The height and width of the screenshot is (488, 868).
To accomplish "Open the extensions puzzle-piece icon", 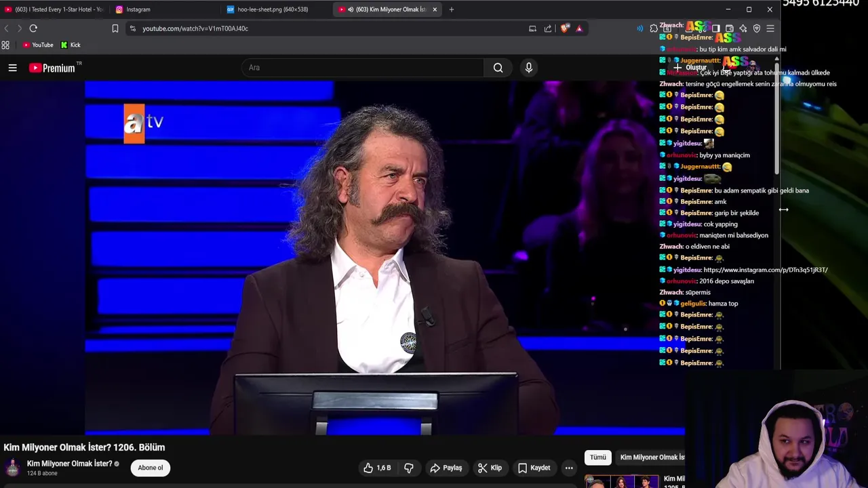I will (654, 28).
